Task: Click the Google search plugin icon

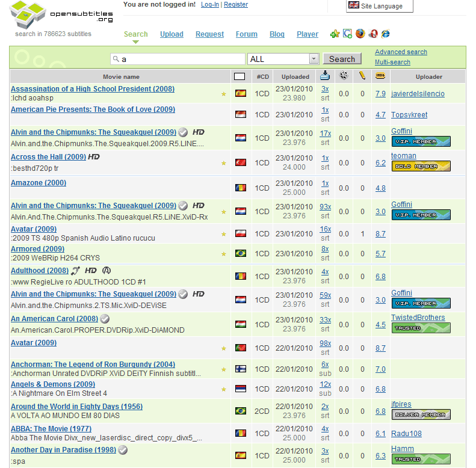Action: click(x=347, y=33)
